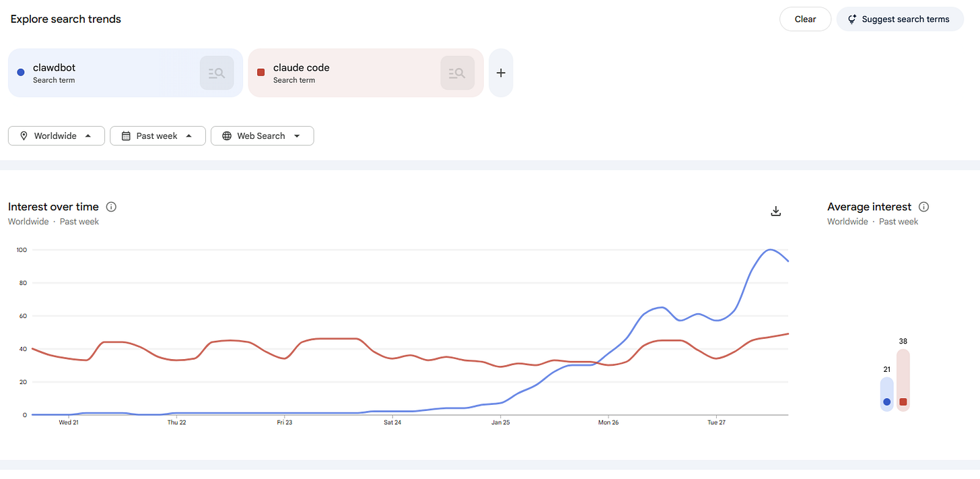Click the Mon 26 axis label
The height and width of the screenshot is (479, 980).
click(x=608, y=423)
